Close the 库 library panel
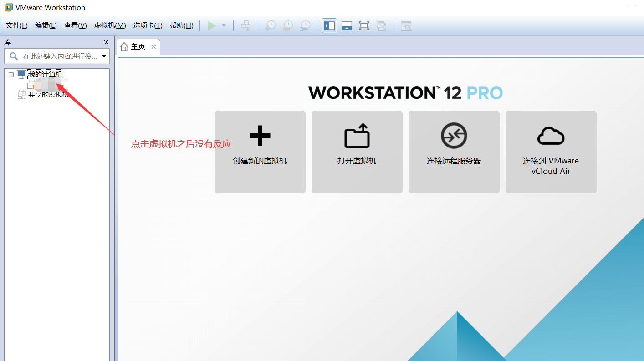Viewport: 644px width, 361px height. pos(107,42)
